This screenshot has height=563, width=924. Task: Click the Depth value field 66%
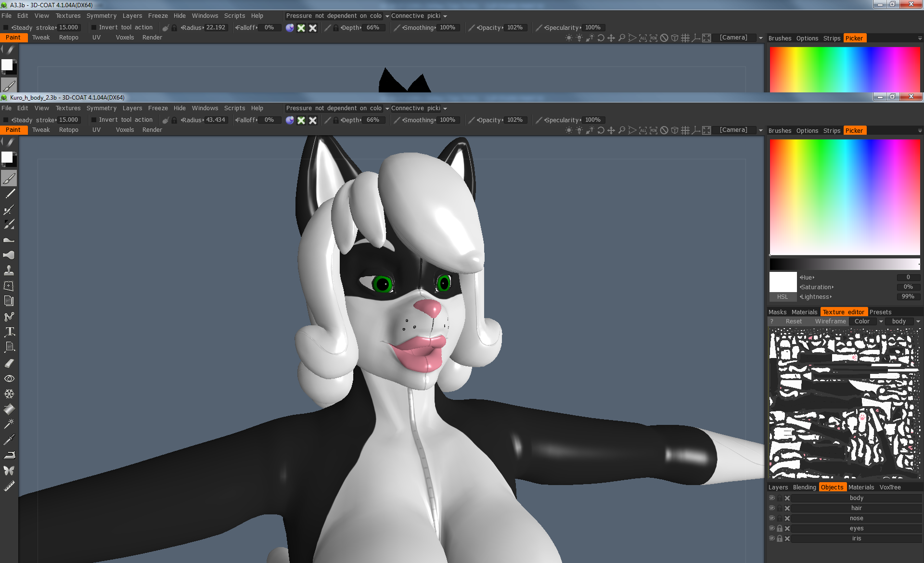click(373, 120)
